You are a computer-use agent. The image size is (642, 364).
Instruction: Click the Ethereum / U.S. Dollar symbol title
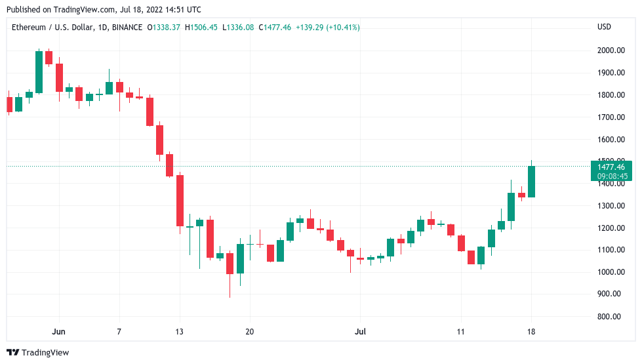(53, 28)
